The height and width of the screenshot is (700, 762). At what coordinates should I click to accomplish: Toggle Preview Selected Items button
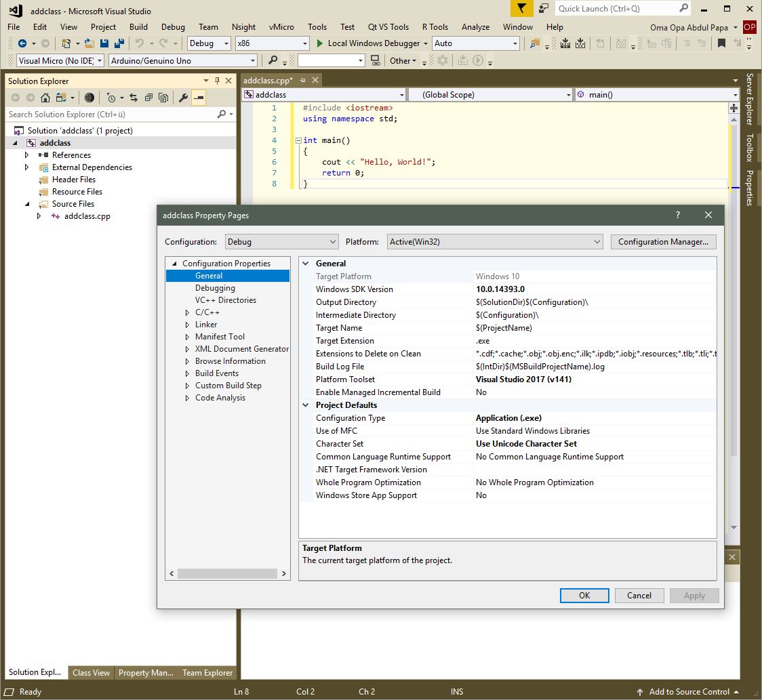point(199,98)
